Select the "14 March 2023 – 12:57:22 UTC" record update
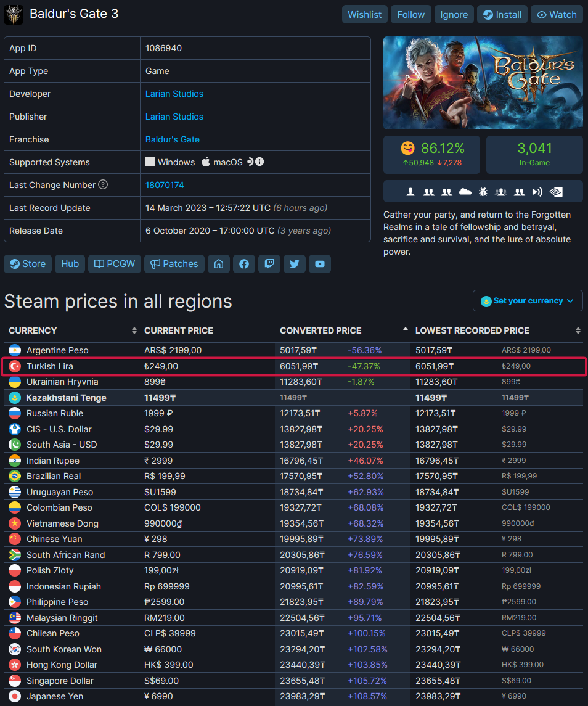The width and height of the screenshot is (588, 706). (208, 208)
